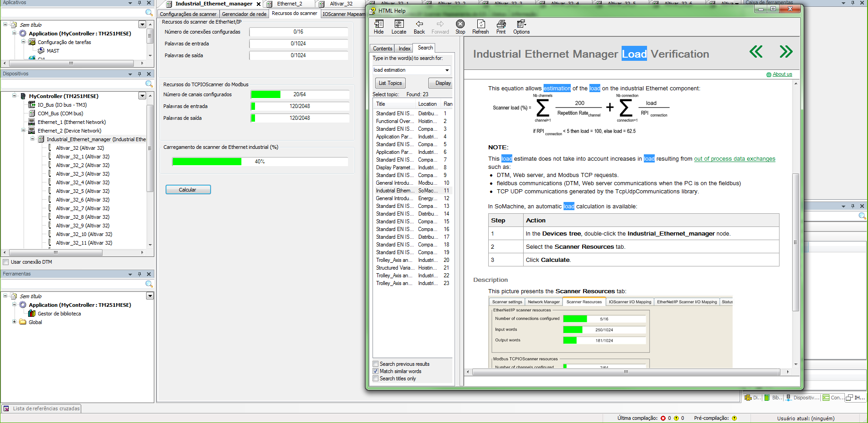
Task: Click the Ethernet_1 (Ethernet Network) icon
Action: [x=32, y=122]
